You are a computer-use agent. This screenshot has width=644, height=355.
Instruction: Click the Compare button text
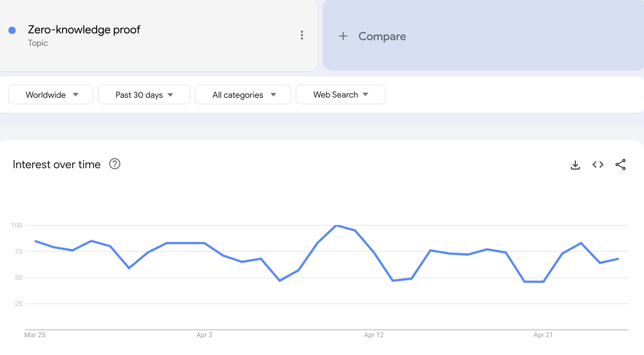382,36
